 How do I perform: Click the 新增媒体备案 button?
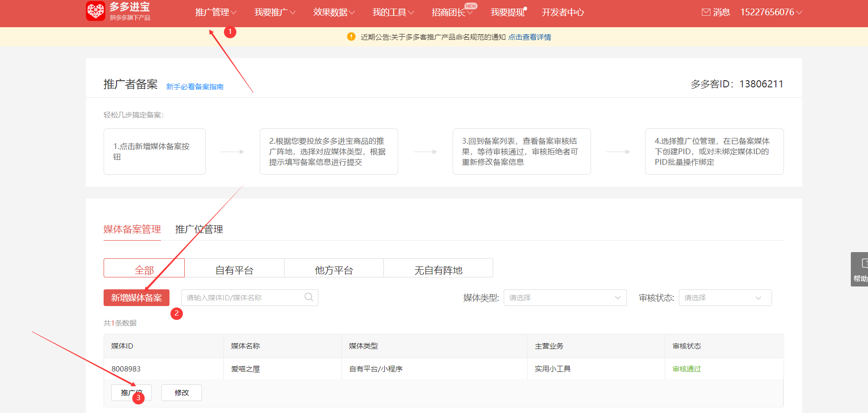[137, 297]
